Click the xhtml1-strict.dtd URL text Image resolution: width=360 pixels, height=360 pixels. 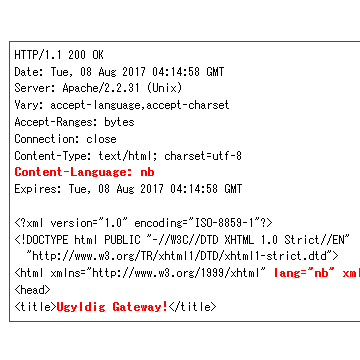(x=182, y=256)
